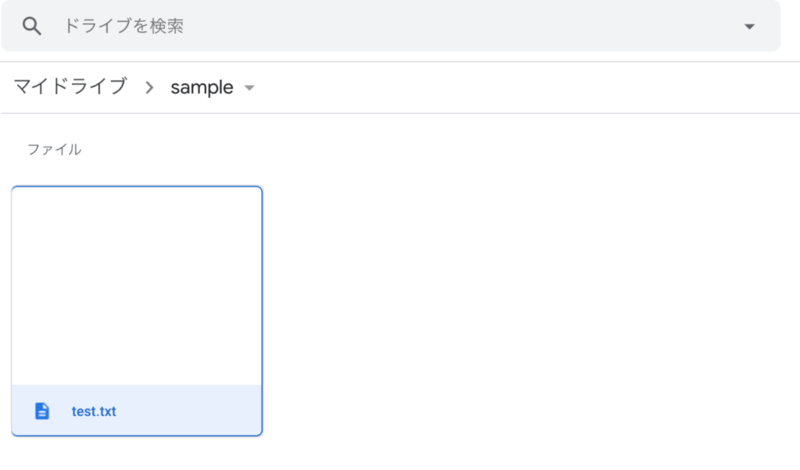The image size is (800, 470).
Task: Show advanced search filters caret
Action: pos(749,27)
